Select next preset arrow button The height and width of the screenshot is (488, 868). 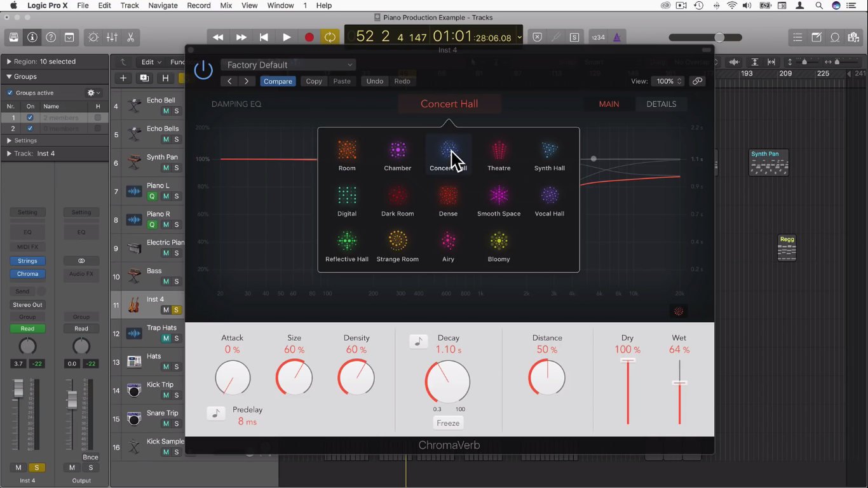coord(247,81)
